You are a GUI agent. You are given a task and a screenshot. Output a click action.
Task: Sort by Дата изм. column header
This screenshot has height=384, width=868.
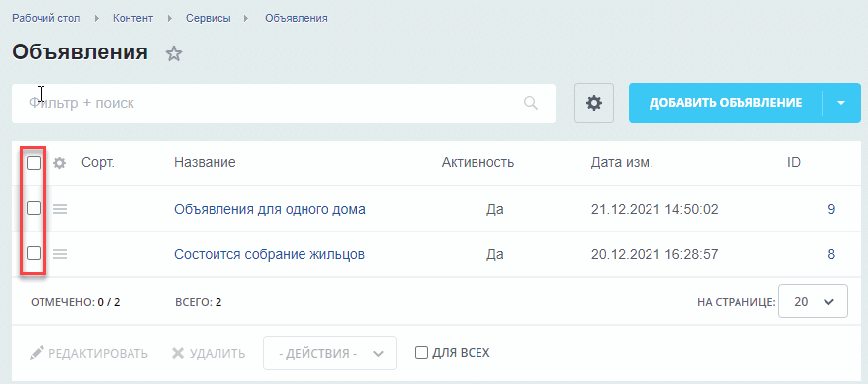click(x=622, y=163)
